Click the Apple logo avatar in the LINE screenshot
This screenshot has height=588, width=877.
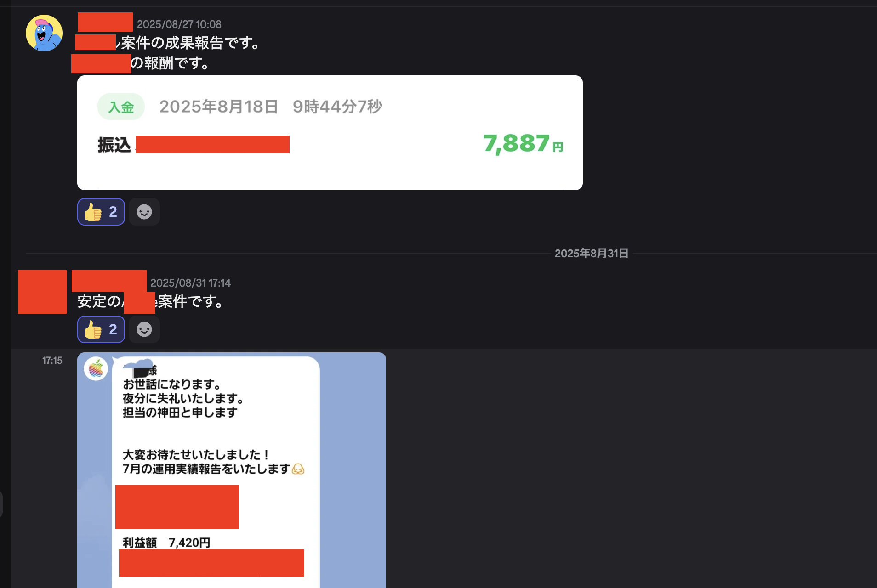pos(96,369)
